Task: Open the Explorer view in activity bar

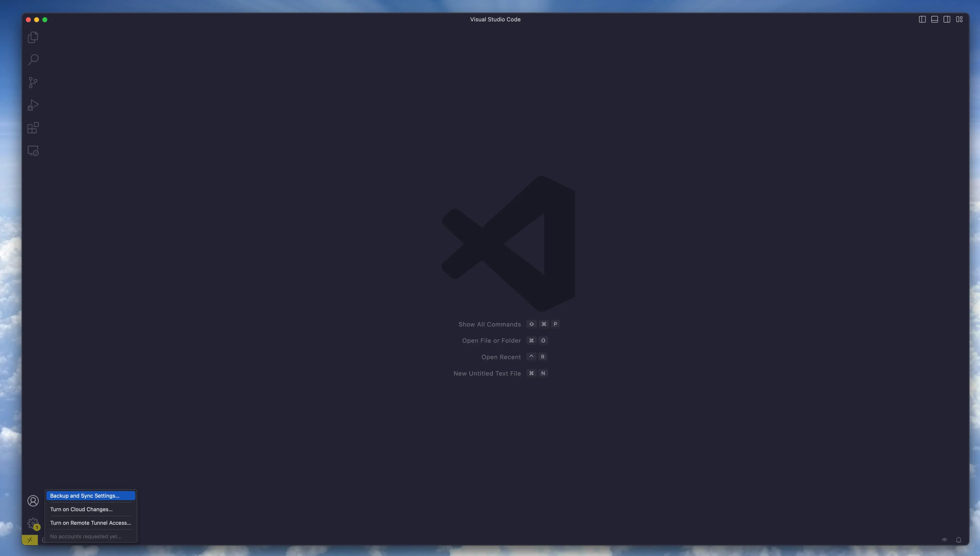Action: point(33,37)
